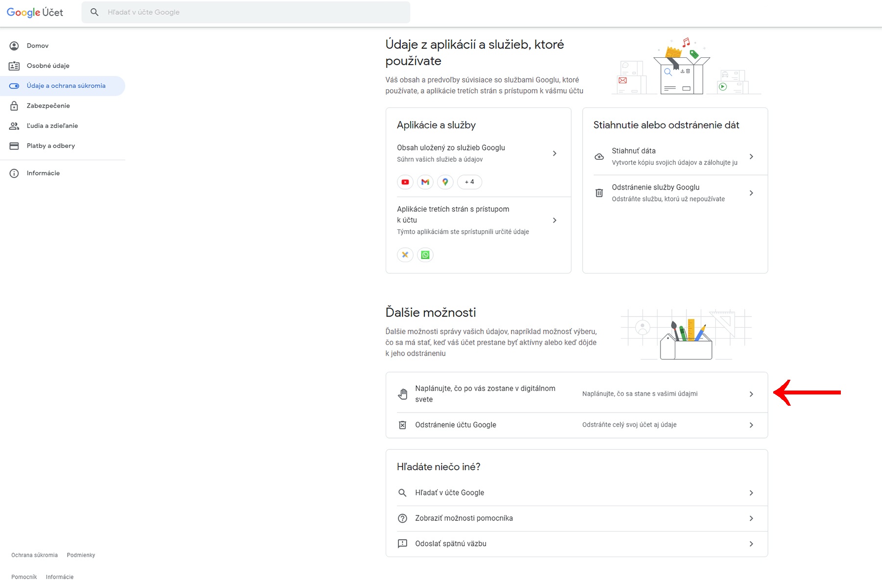This screenshot has height=588, width=882.
Task: Click the cloud download icon for Stiahnuť dáta
Action: coord(599,157)
